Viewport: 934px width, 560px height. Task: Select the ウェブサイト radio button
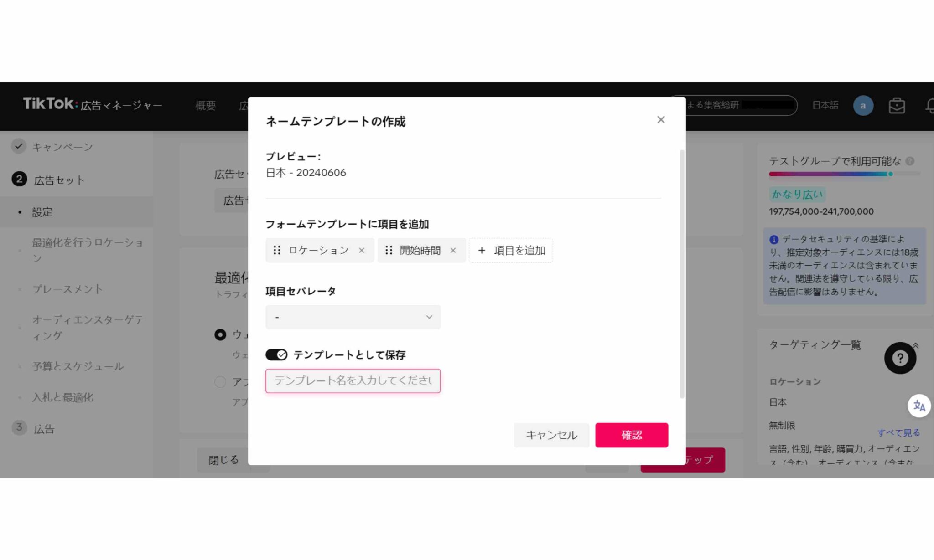219,334
